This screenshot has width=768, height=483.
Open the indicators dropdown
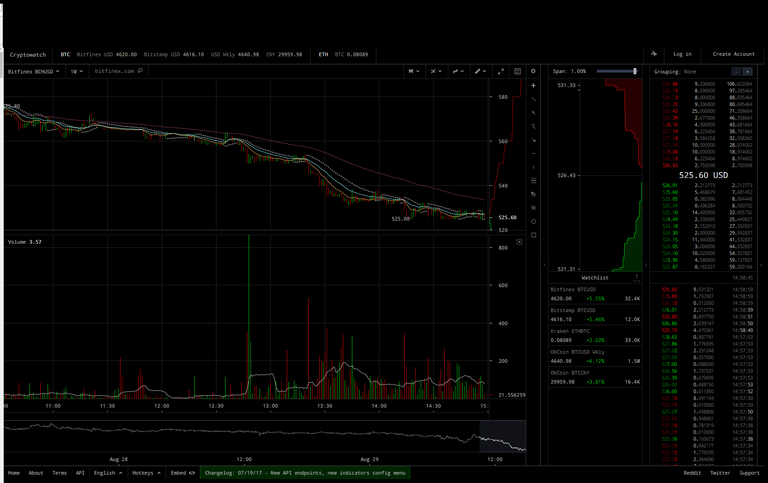(436, 71)
